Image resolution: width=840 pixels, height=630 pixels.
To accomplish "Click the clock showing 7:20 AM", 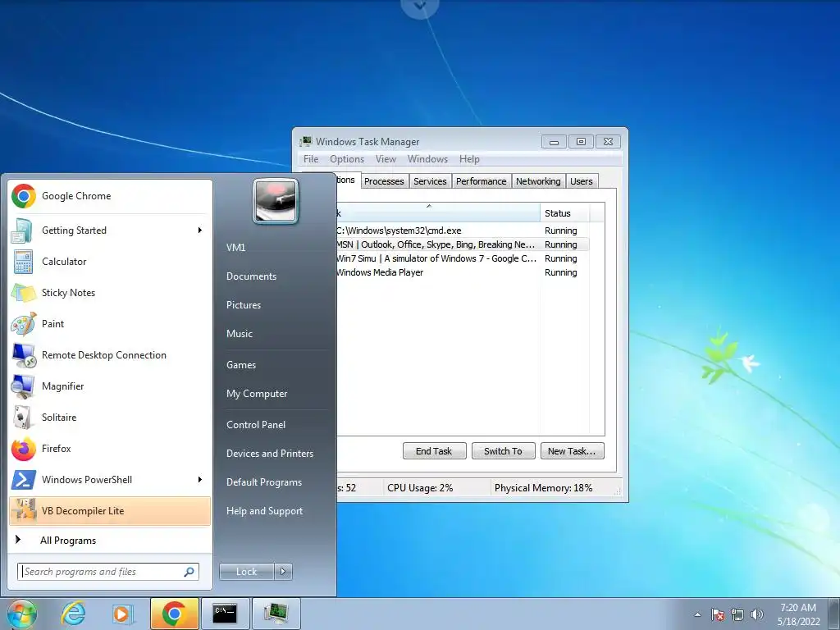I will tap(798, 608).
